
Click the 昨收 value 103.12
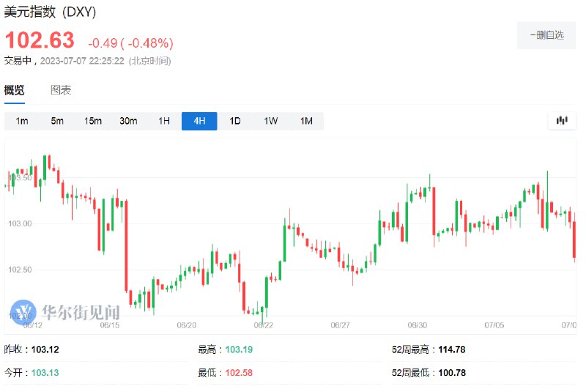tap(45, 350)
